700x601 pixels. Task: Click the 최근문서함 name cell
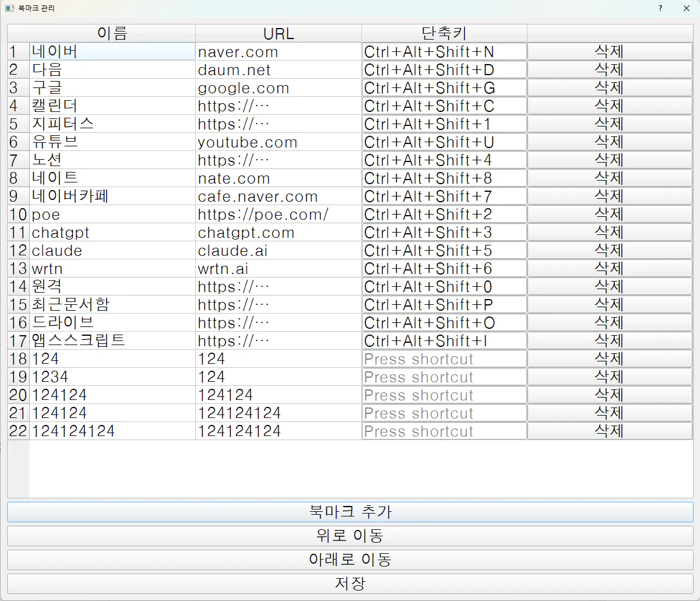click(112, 304)
